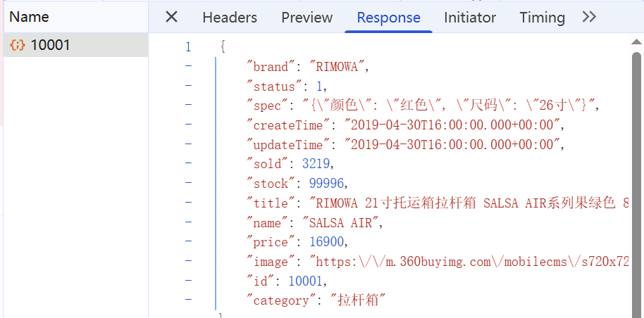Screen dimensions: 644x318
Task: Click the fold dash next to "category"
Action: click(x=188, y=300)
